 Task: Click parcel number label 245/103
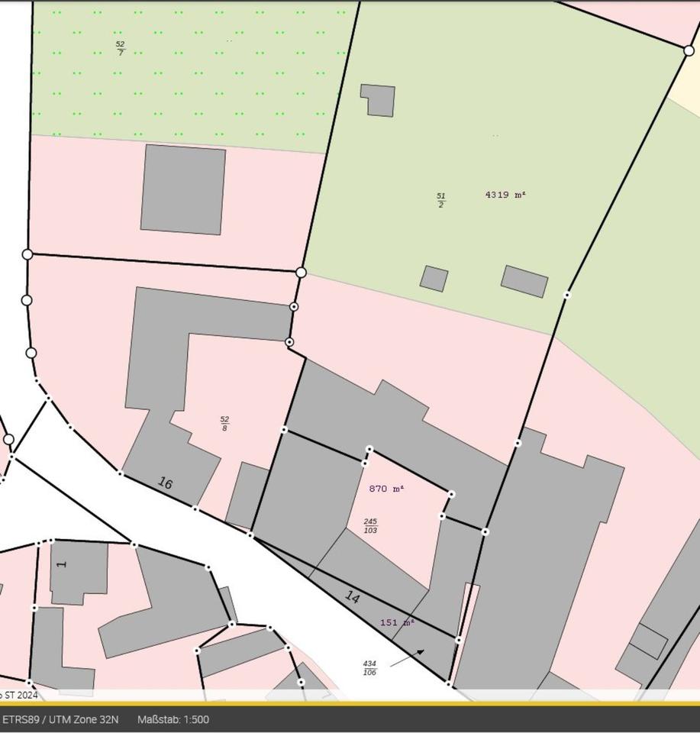click(x=370, y=525)
